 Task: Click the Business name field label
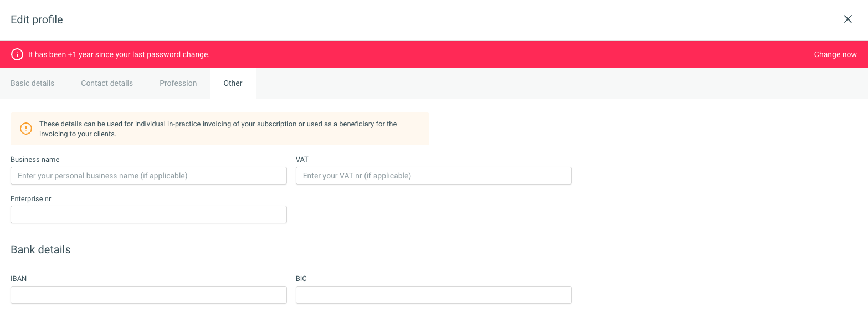35,160
